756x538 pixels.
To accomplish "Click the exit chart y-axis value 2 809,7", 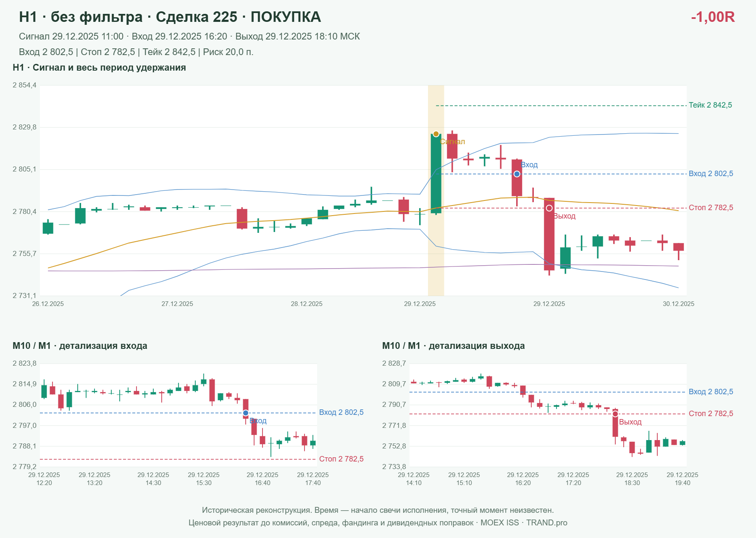I will click(x=394, y=384).
